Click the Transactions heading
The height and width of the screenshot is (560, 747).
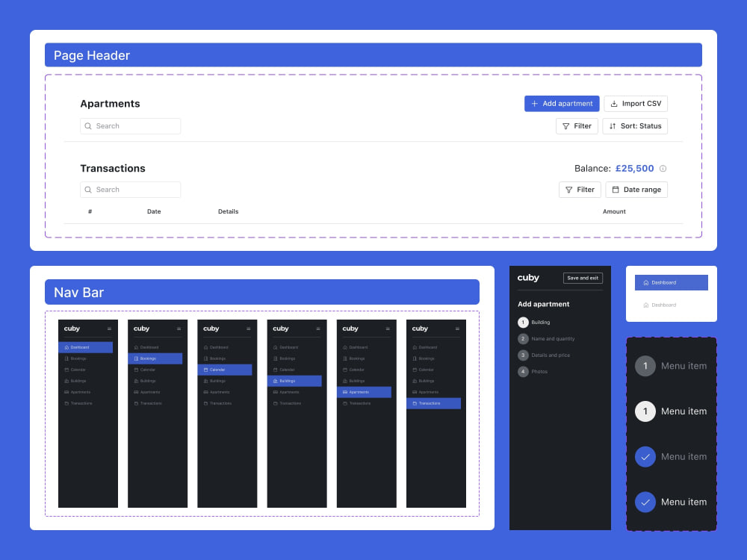click(113, 169)
